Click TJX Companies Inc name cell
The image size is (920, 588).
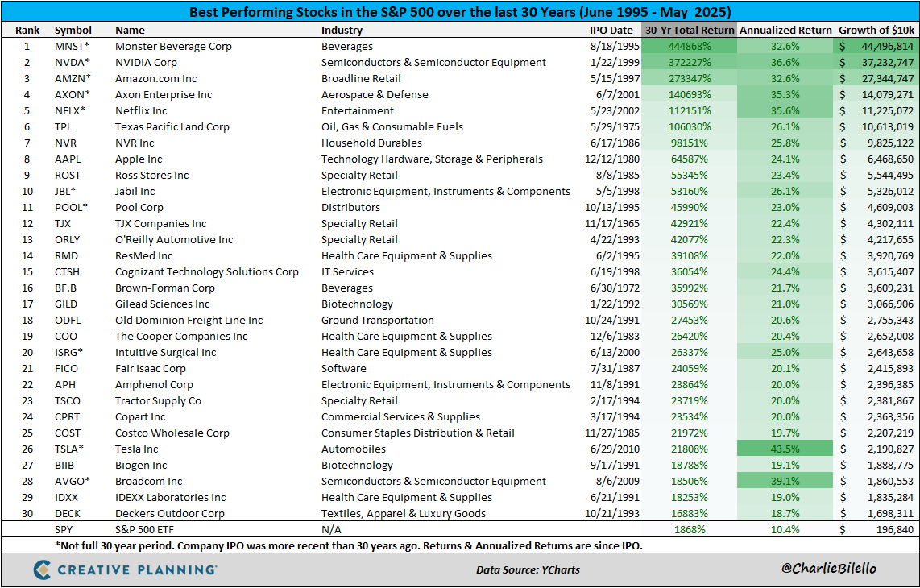click(161, 224)
